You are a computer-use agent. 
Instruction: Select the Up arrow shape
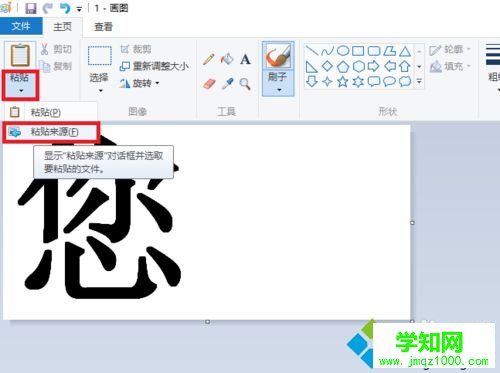405,66
